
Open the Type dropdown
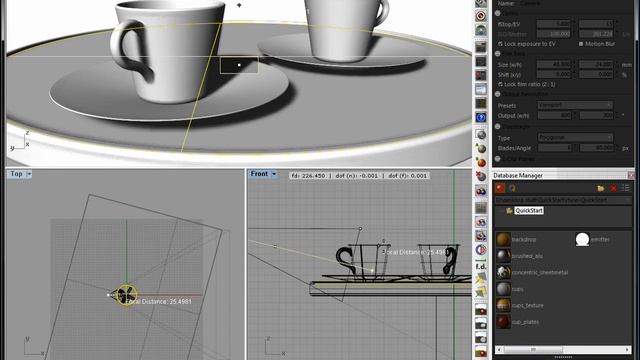[575, 138]
